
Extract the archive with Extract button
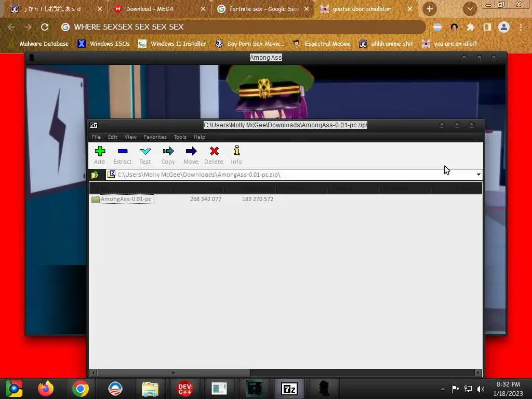point(122,155)
